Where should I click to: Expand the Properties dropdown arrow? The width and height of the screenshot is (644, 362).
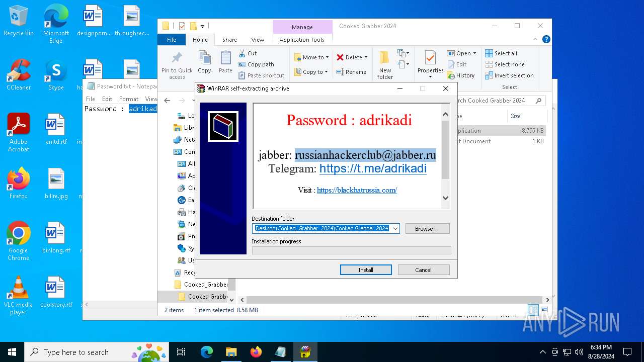pyautogui.click(x=430, y=77)
